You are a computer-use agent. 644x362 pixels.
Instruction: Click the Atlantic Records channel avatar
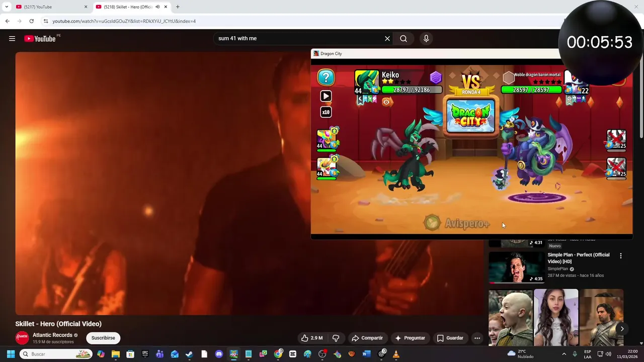(x=22, y=338)
